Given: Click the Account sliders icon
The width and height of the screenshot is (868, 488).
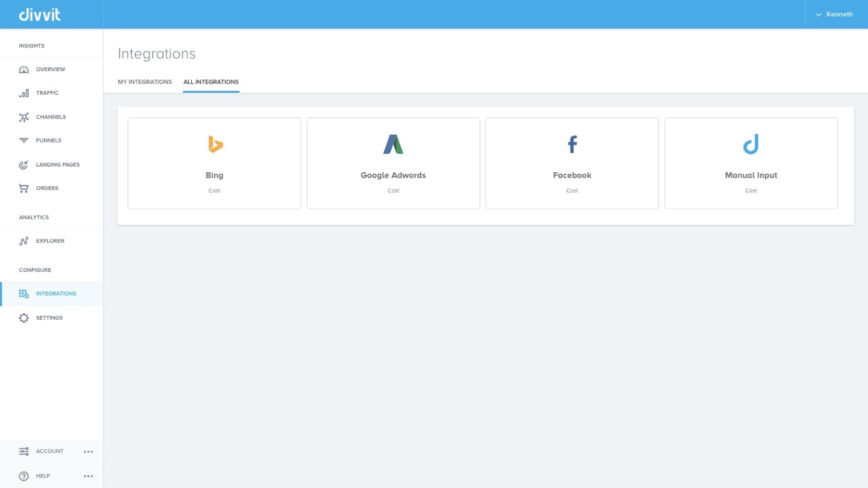Looking at the screenshot, I should tap(24, 451).
